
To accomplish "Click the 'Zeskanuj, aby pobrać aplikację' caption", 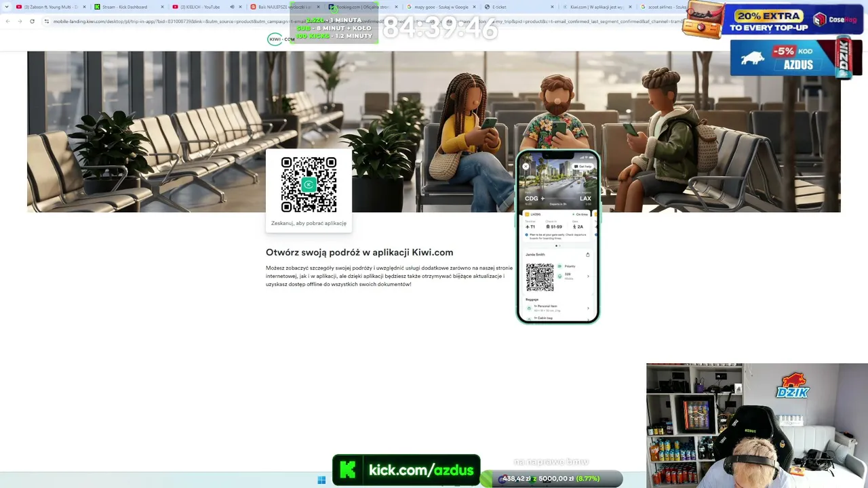I will pos(309,223).
